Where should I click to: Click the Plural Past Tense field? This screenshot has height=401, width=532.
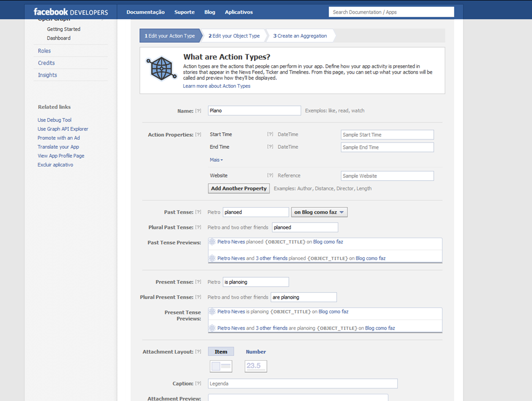pyautogui.click(x=305, y=227)
